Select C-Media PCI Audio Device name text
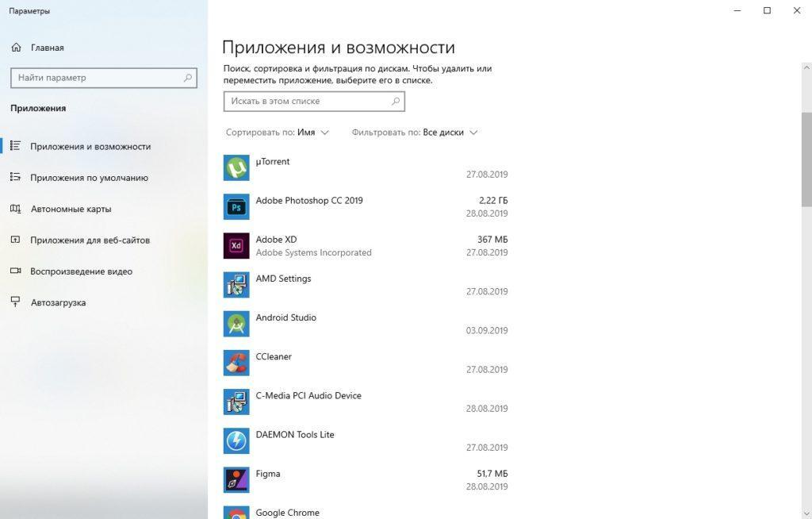The height and width of the screenshot is (519, 812). (308, 395)
